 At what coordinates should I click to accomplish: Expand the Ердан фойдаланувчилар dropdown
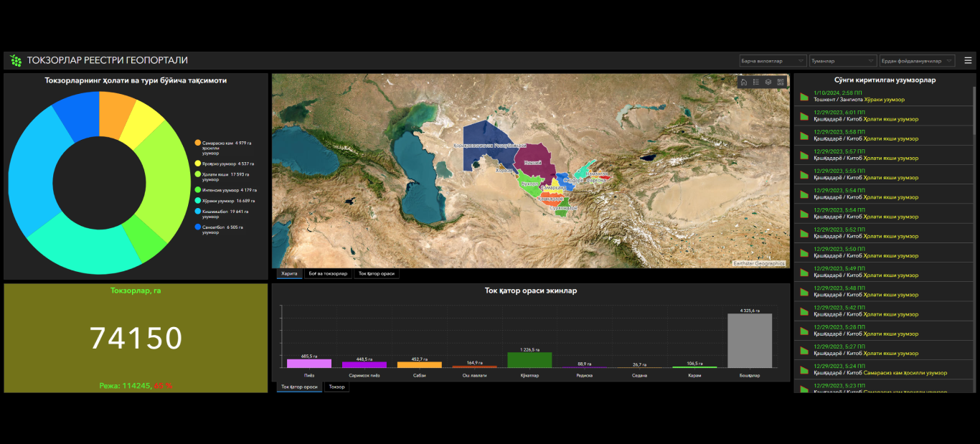tap(917, 61)
